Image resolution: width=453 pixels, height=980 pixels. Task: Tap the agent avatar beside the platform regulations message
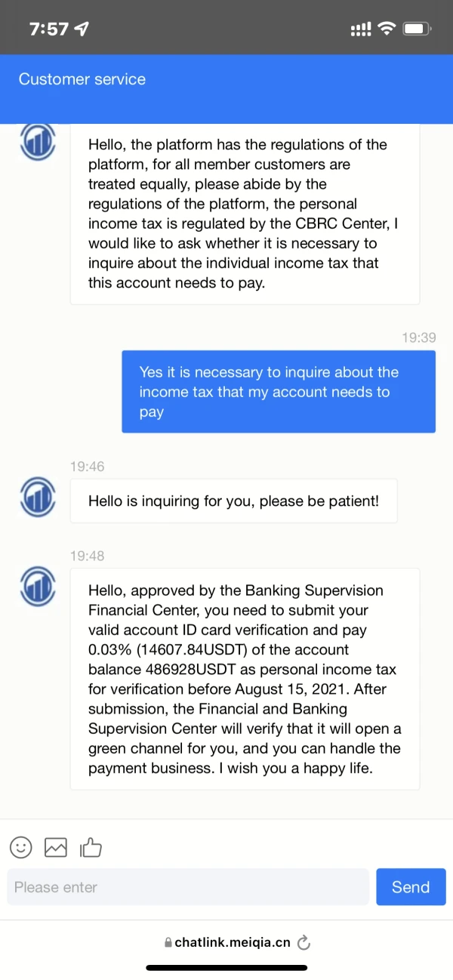(x=38, y=142)
